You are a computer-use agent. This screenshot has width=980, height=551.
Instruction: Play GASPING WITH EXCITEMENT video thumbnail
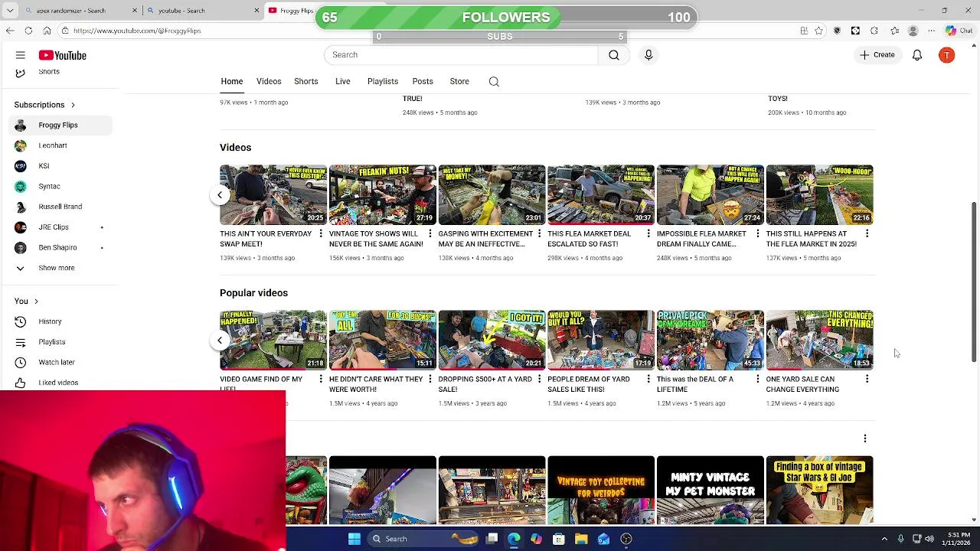click(x=492, y=195)
